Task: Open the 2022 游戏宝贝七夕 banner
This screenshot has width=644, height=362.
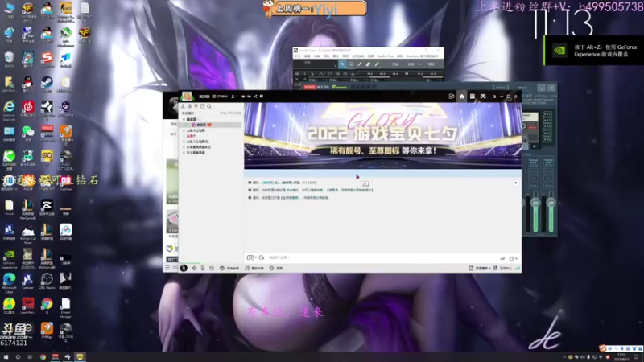Action: [383, 136]
